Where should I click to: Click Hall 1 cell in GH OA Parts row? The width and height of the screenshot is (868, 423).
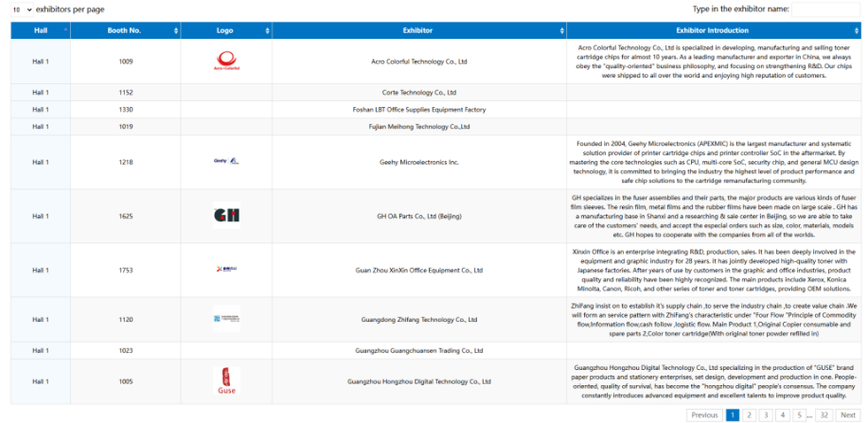pyautogui.click(x=41, y=216)
